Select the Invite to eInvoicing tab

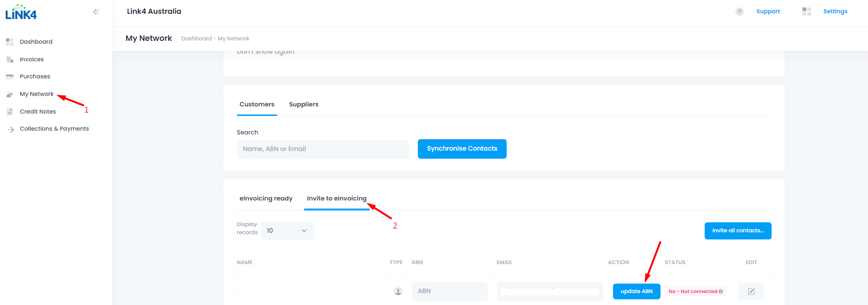click(337, 199)
